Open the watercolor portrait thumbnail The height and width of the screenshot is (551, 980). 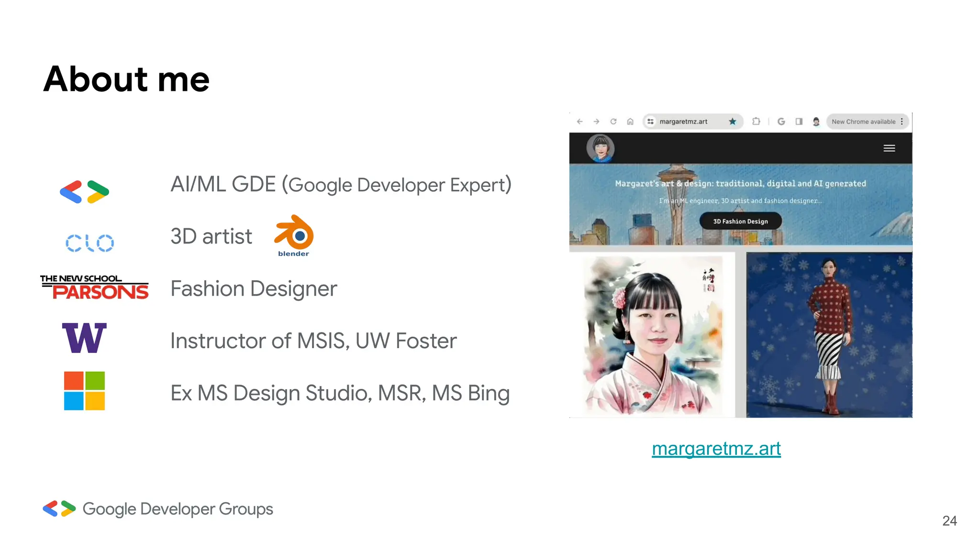coord(653,335)
